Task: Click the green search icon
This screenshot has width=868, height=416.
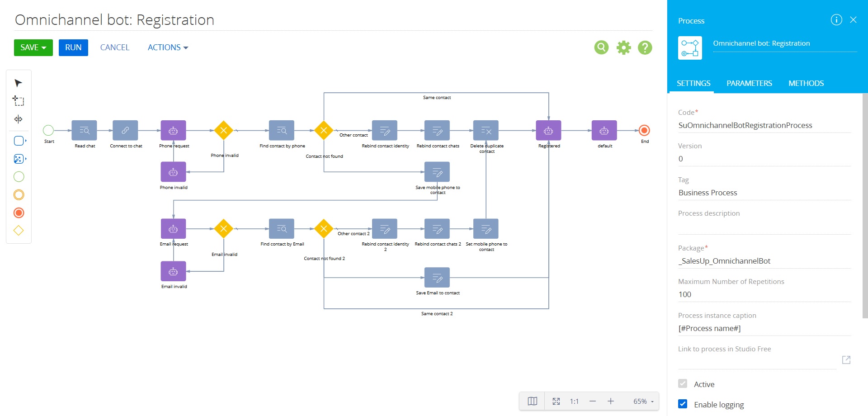Action: (x=601, y=47)
